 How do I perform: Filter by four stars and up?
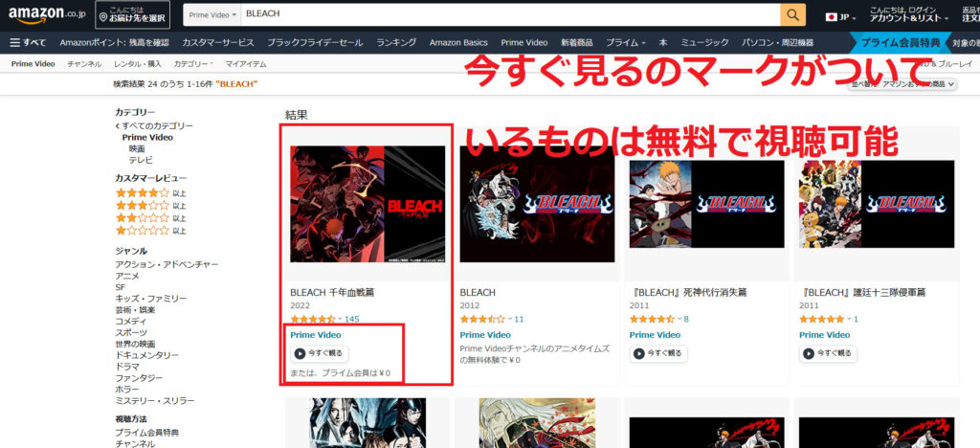tap(150, 193)
